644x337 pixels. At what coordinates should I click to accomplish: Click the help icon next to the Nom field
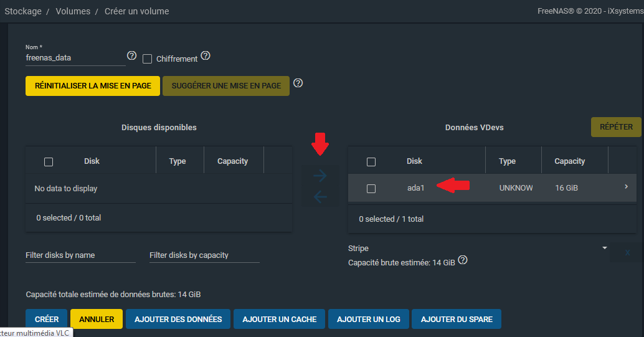click(131, 56)
